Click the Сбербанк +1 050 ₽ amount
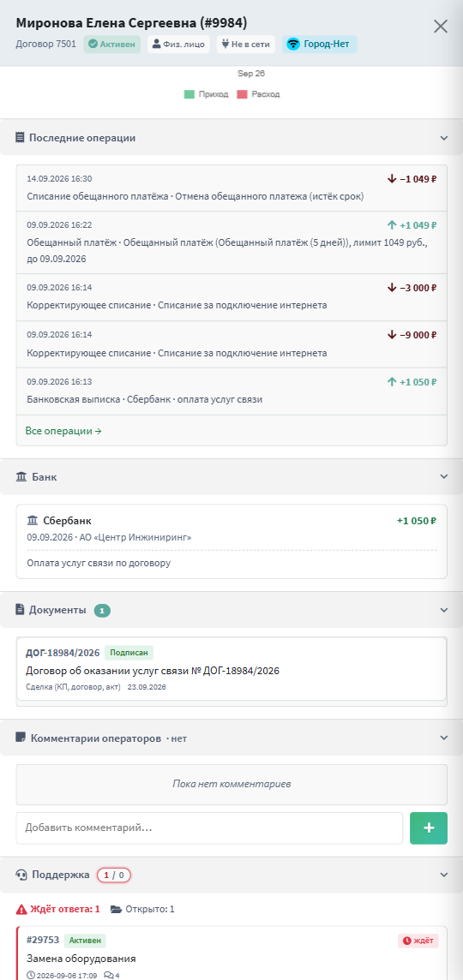This screenshot has height=980, width=463. pos(417,521)
